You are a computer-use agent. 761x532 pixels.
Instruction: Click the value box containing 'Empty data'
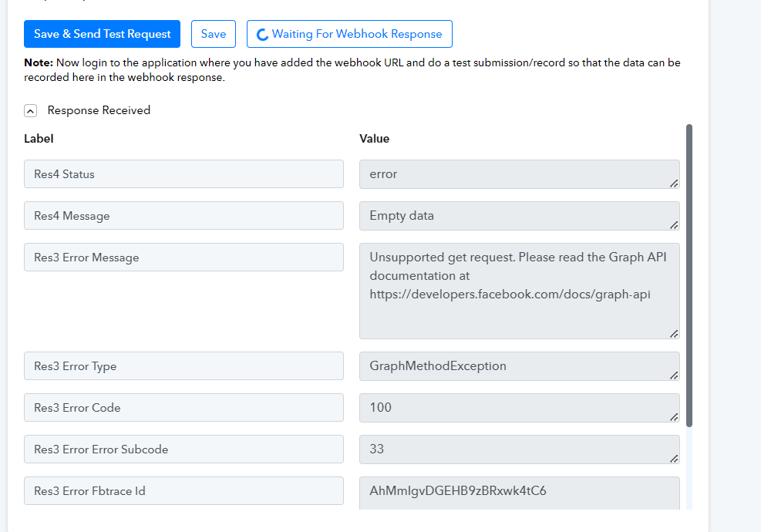tap(520, 216)
